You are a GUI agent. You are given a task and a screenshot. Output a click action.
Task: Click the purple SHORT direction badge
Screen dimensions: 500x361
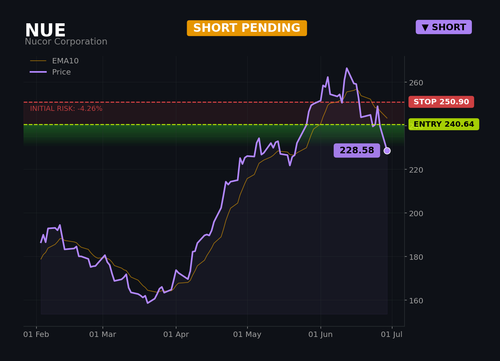pyautogui.click(x=444, y=27)
